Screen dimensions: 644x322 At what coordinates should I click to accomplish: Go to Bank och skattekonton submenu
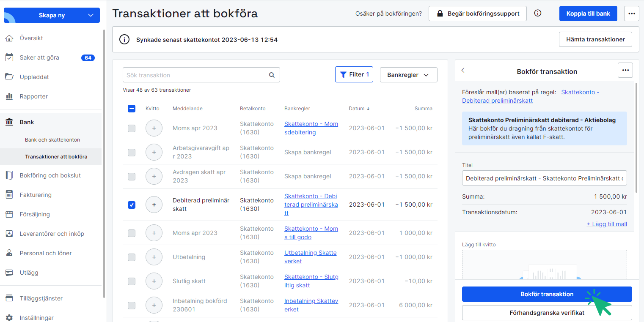52,140
